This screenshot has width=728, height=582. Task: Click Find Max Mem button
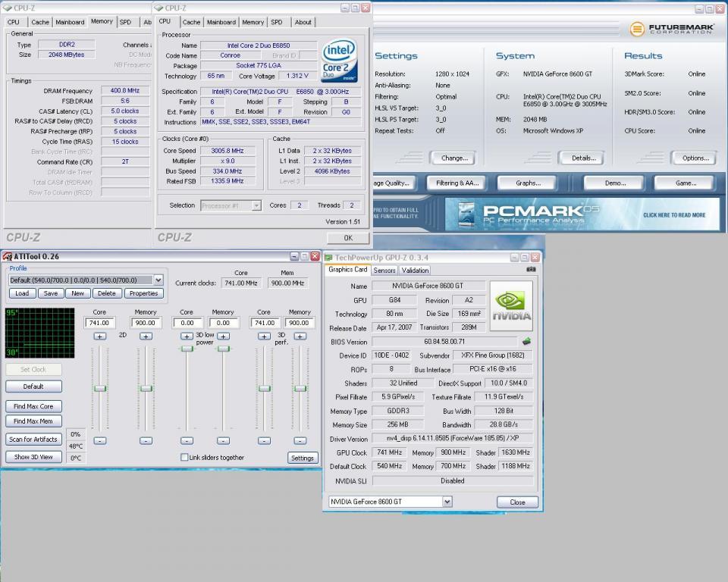[x=33, y=421]
